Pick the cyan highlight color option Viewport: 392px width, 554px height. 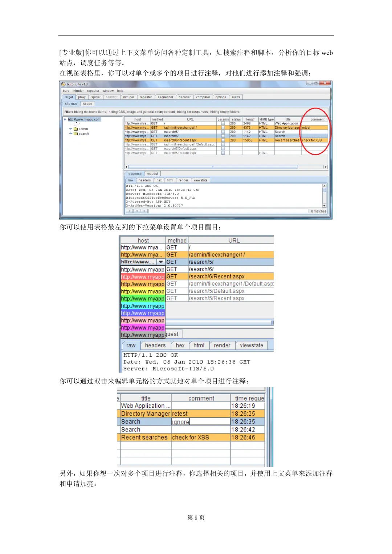[143, 306]
